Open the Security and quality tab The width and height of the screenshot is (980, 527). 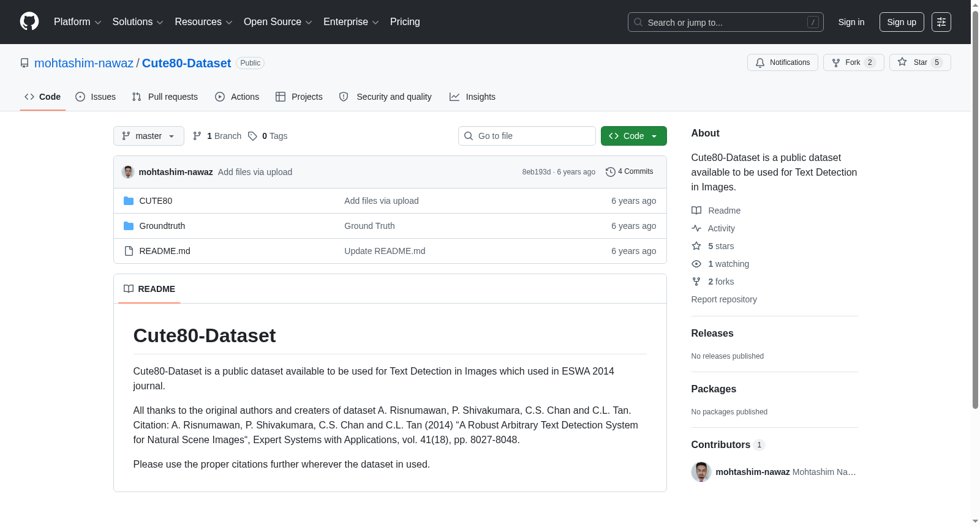385,97
